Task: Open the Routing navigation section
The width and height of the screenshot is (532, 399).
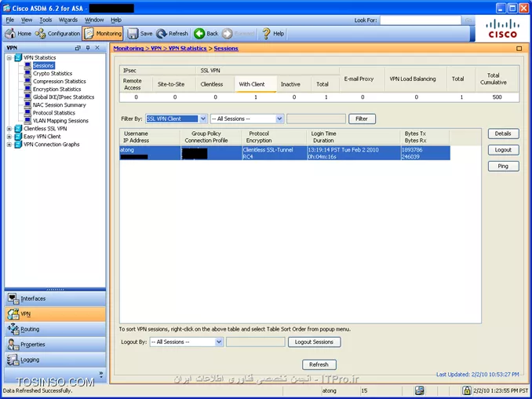Action: tap(55, 329)
